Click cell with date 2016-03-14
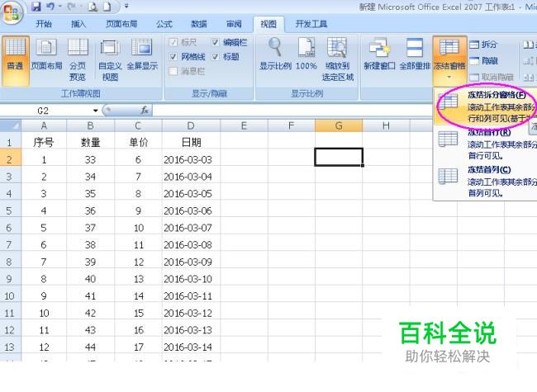537x392 pixels. 191,347
